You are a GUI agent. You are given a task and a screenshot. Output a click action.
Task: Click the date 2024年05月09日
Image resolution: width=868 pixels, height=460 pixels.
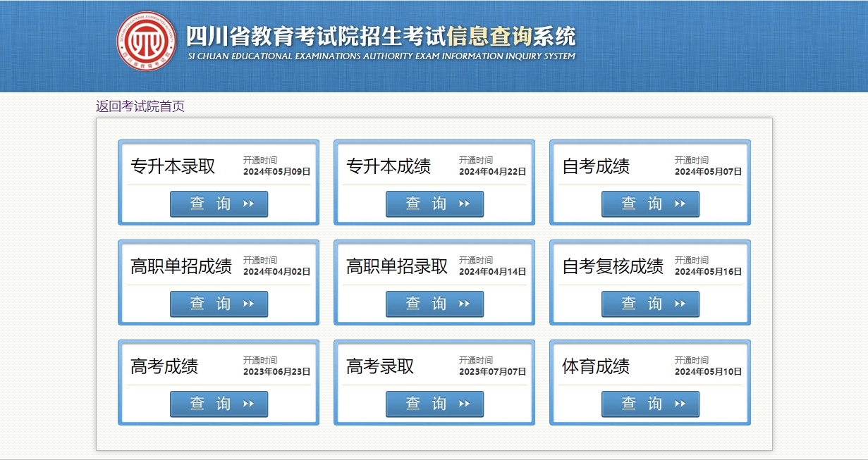coord(277,172)
